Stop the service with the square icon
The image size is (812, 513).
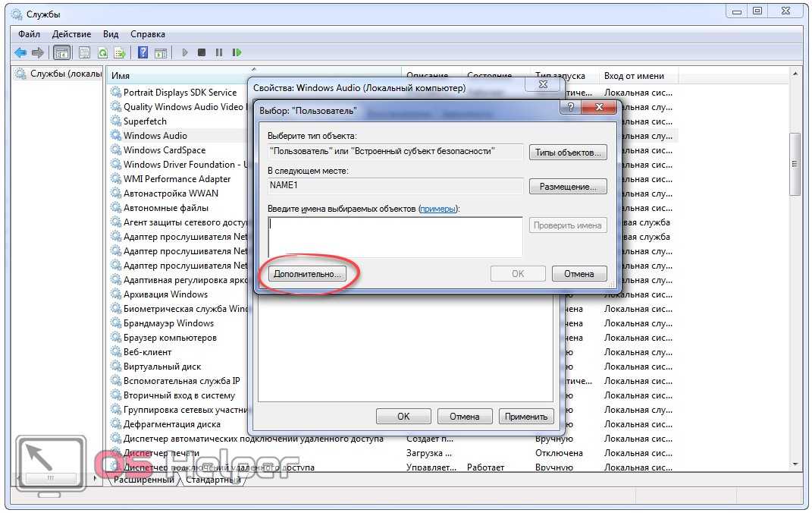(202, 53)
